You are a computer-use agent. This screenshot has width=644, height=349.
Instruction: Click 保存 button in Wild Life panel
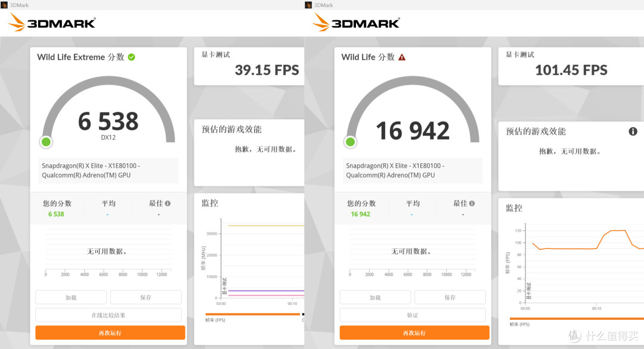click(x=450, y=297)
